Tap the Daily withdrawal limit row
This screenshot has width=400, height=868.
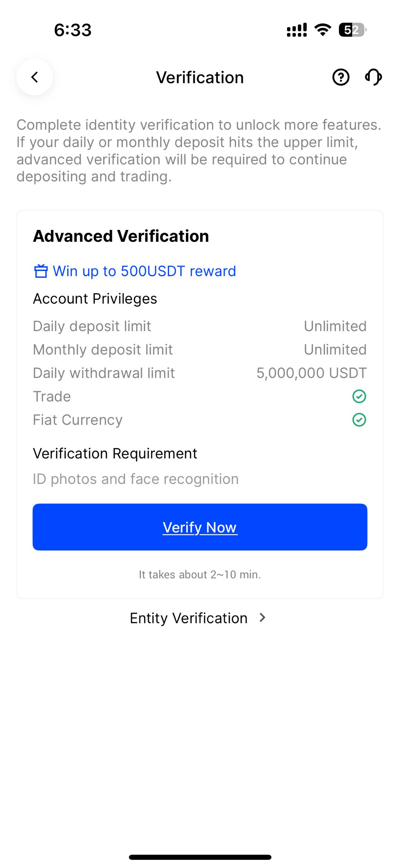[200, 373]
